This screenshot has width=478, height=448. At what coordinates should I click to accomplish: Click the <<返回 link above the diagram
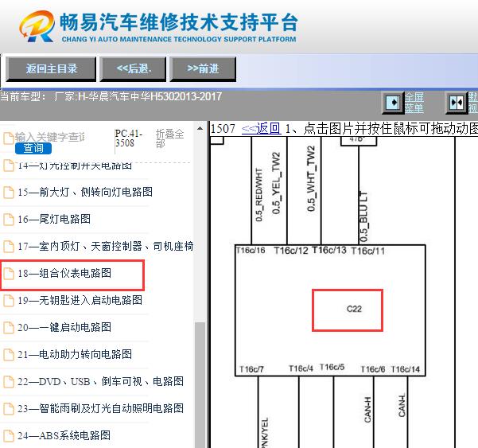[261, 128]
